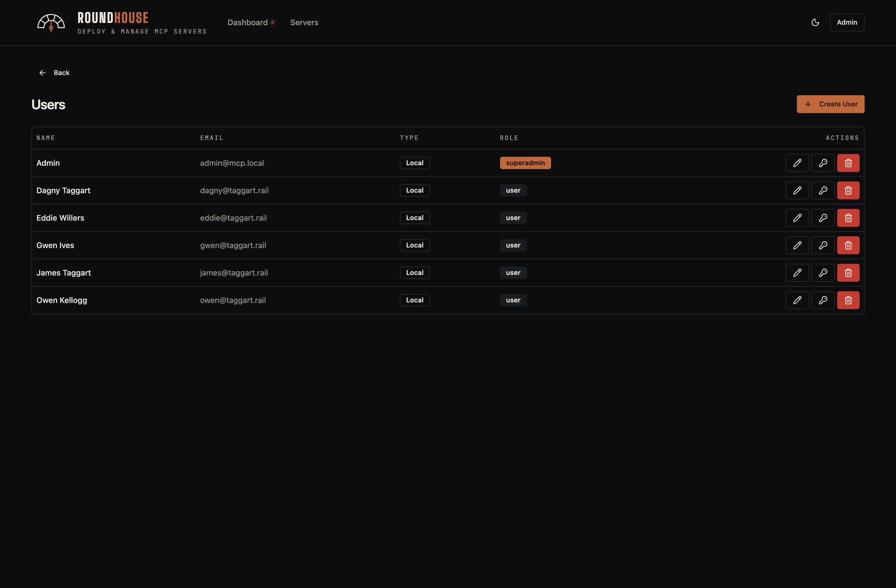Edit Gwen Ives with pencil icon
Viewport: 896px width, 588px height.
coord(797,246)
